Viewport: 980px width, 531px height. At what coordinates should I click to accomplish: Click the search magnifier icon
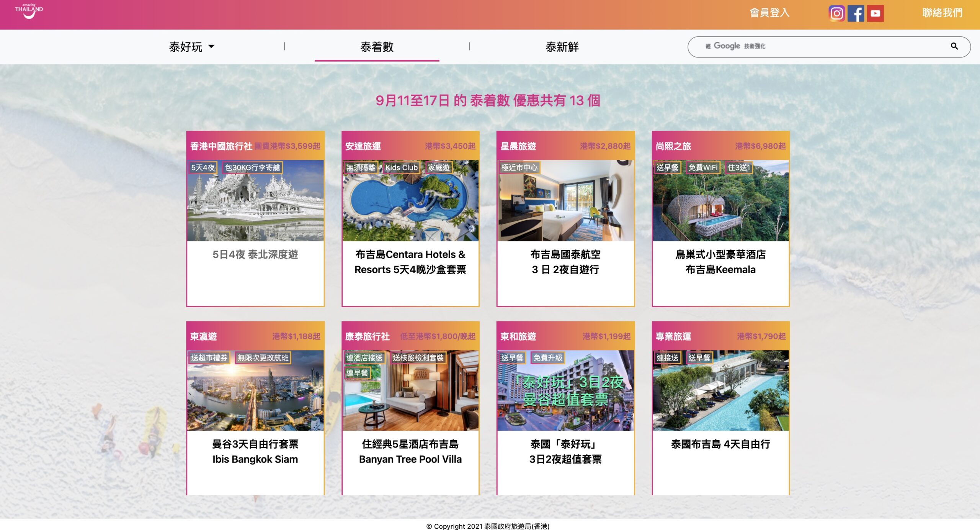[x=954, y=46]
